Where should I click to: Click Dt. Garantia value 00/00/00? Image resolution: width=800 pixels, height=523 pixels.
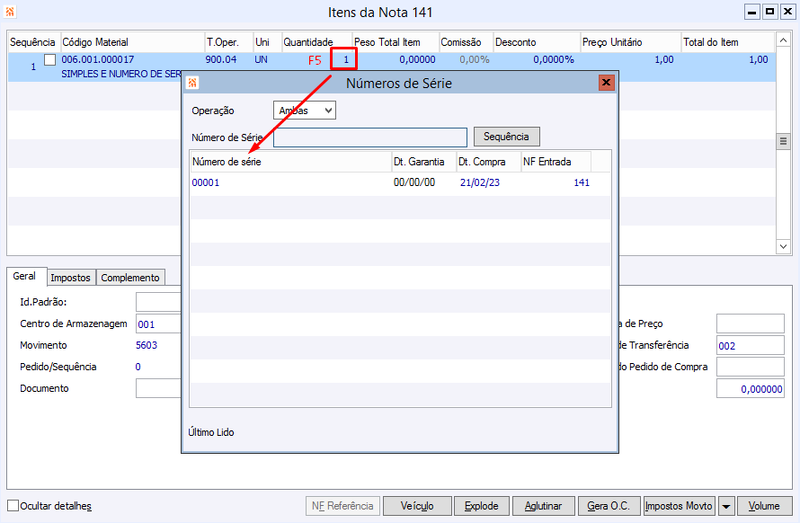pyautogui.click(x=414, y=183)
